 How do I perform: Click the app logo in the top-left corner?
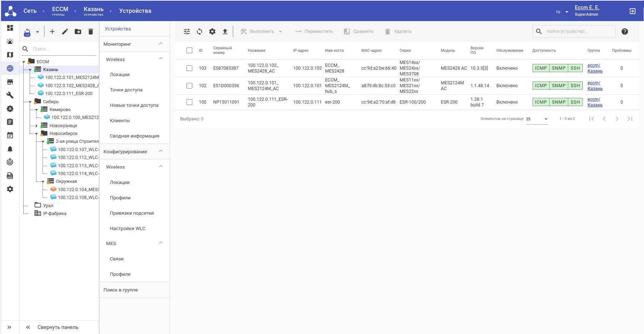click(x=11, y=11)
